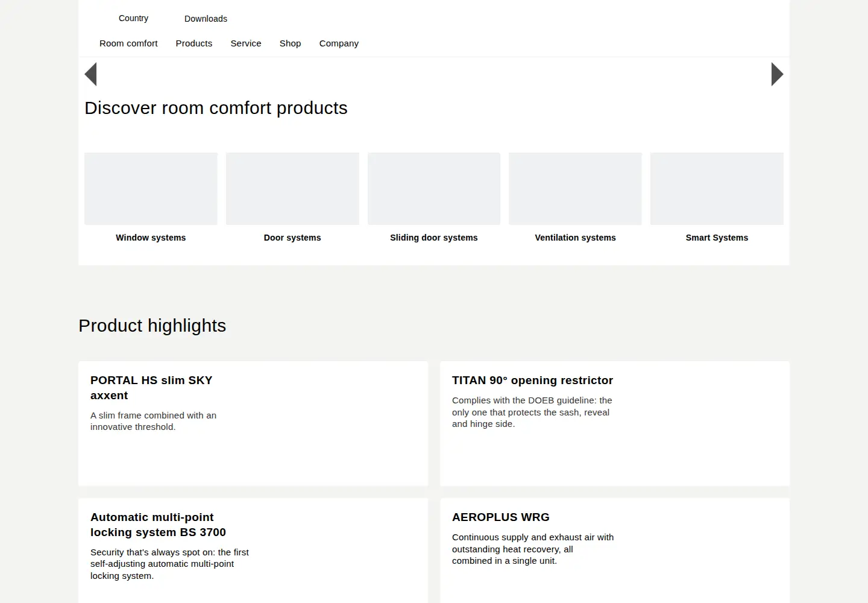Open the Room comfort menu
This screenshot has height=603, width=868.
click(128, 43)
